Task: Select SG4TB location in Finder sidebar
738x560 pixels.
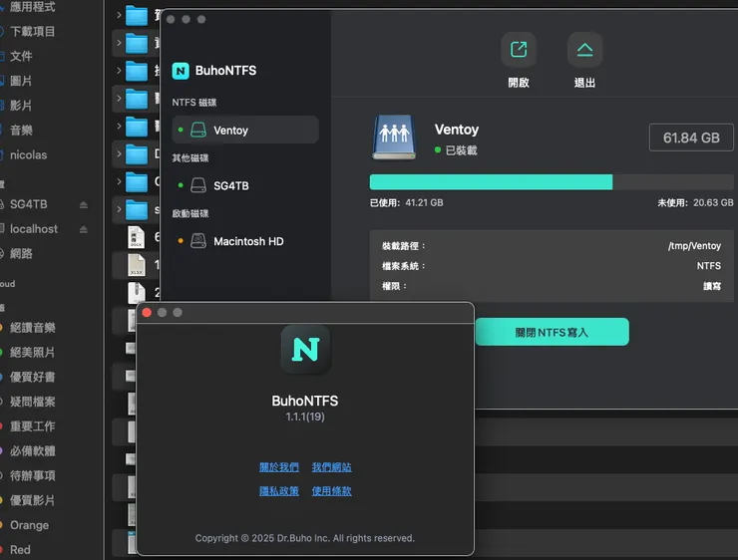Action: tap(28, 204)
